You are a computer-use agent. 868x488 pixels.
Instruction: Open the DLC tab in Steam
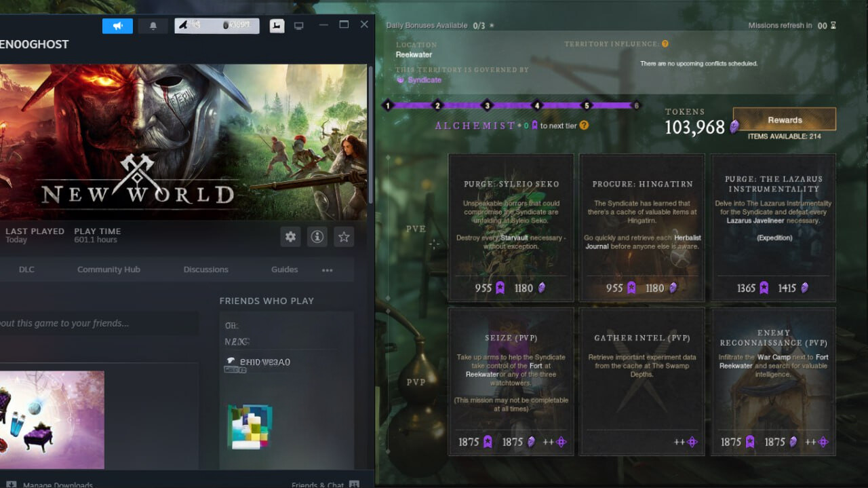pos(26,269)
